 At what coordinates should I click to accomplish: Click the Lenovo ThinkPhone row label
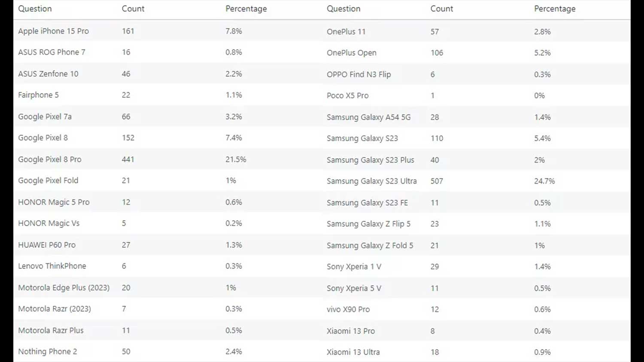pos(52,266)
